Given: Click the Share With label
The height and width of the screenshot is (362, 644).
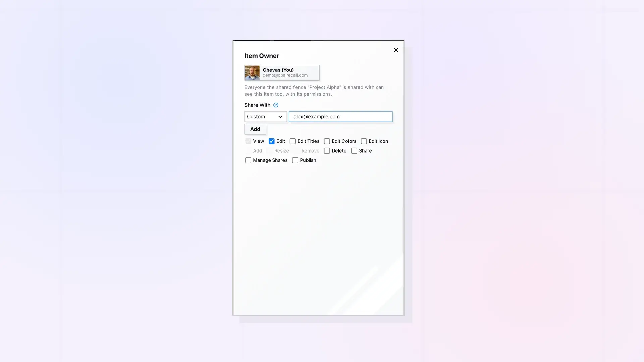Looking at the screenshot, I should tap(257, 105).
